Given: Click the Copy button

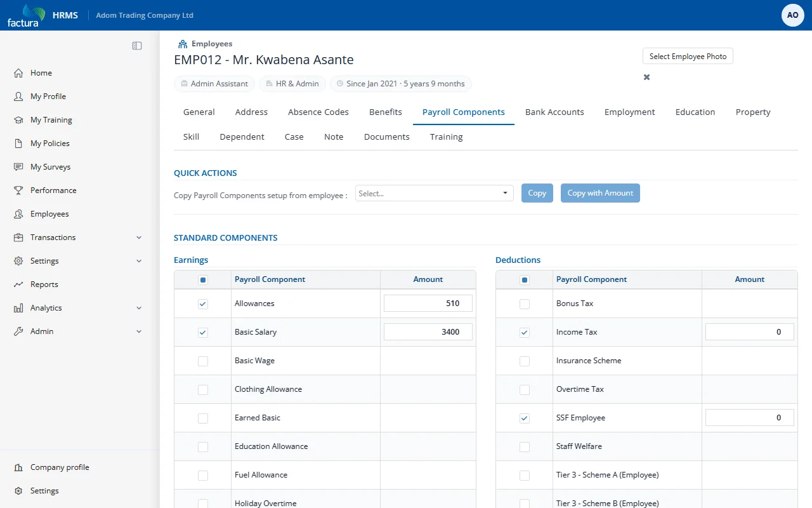Looking at the screenshot, I should (537, 193).
